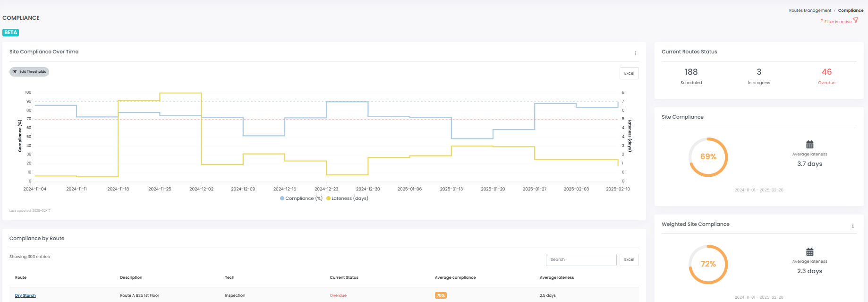Click 'Filter is active' text
Image resolution: width=868 pixels, height=302 pixels.
pos(838,22)
